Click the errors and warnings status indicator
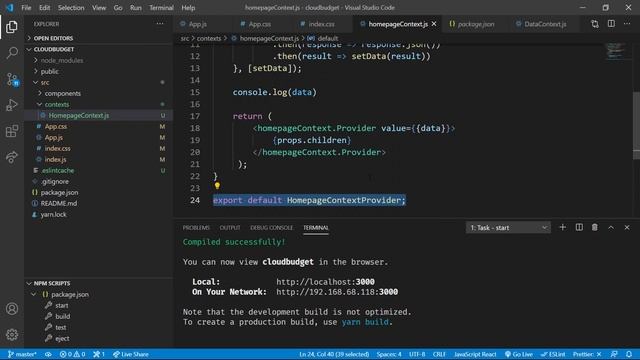This screenshot has height=360, width=640. (72, 354)
